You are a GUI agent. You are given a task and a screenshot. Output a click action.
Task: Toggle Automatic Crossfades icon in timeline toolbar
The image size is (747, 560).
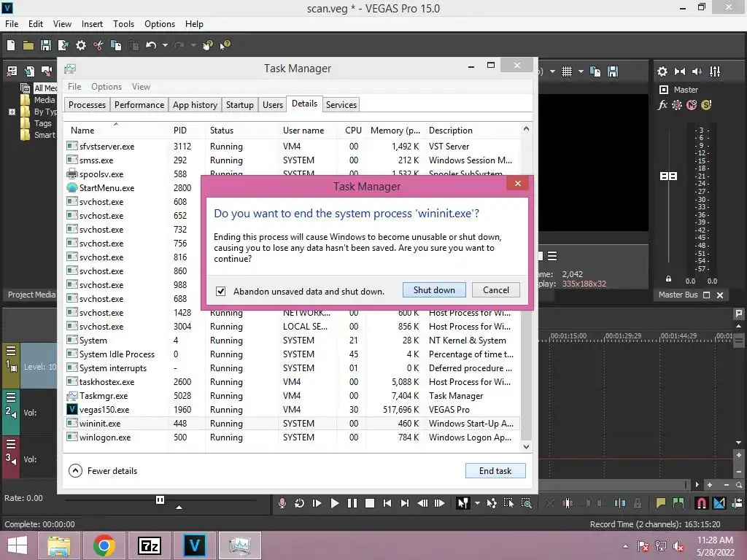(x=719, y=503)
